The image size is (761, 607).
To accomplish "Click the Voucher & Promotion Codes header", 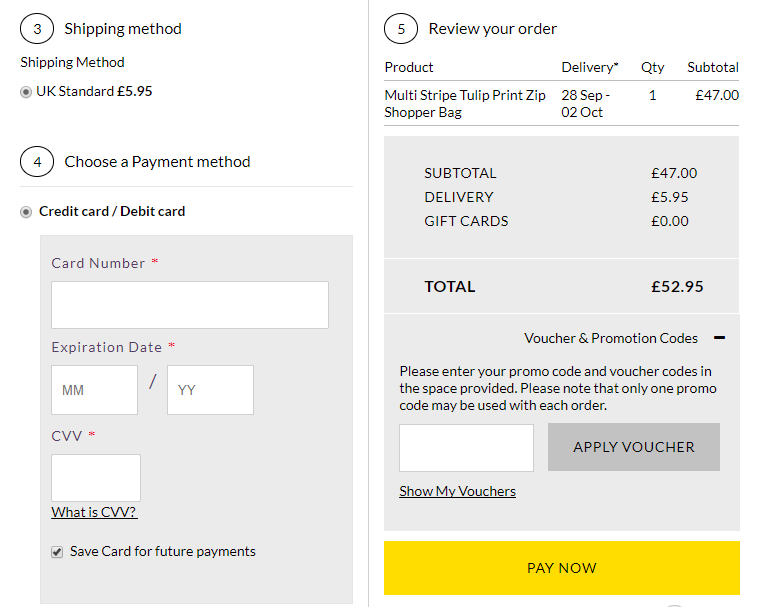I will [x=611, y=338].
